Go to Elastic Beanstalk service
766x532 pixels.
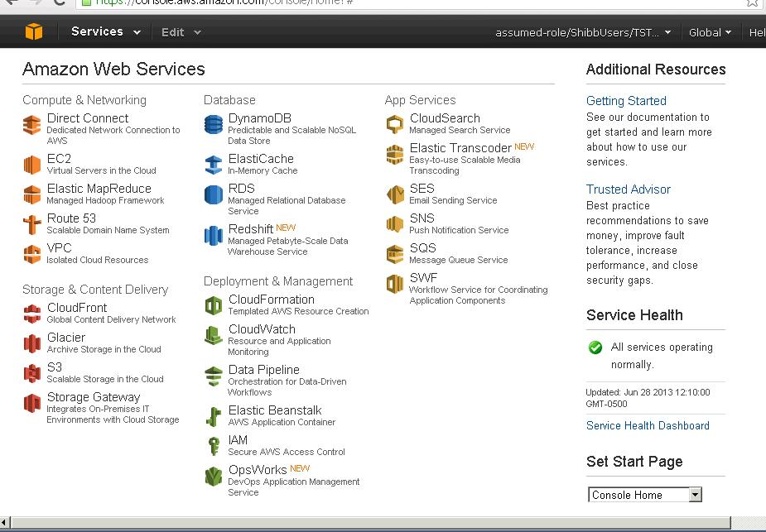pos(275,410)
